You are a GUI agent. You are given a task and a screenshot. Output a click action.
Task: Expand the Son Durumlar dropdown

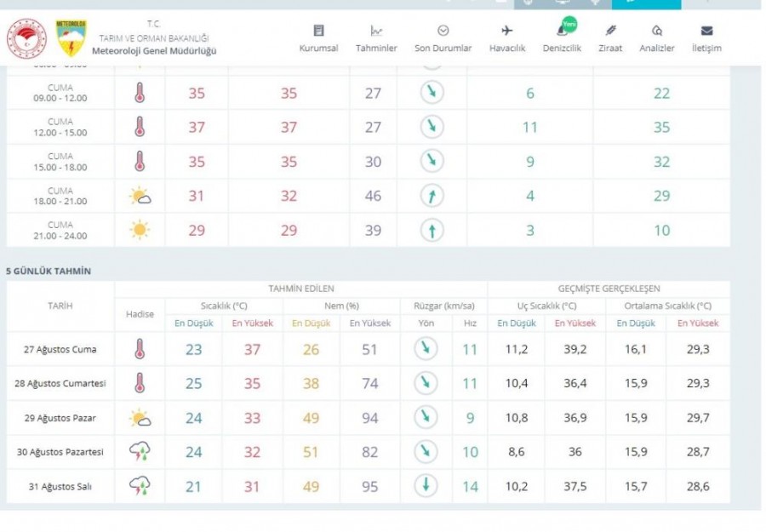443,38
